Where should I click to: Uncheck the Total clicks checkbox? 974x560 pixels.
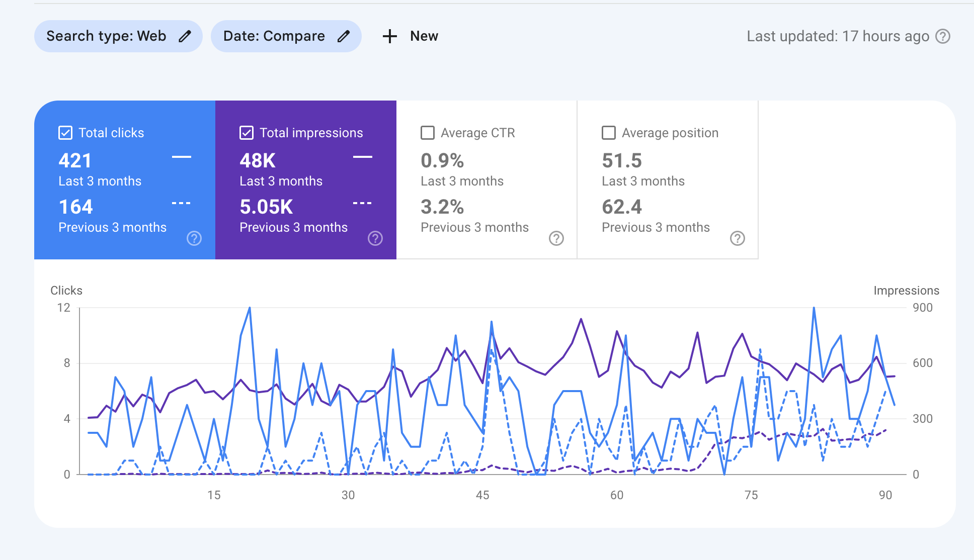(65, 133)
